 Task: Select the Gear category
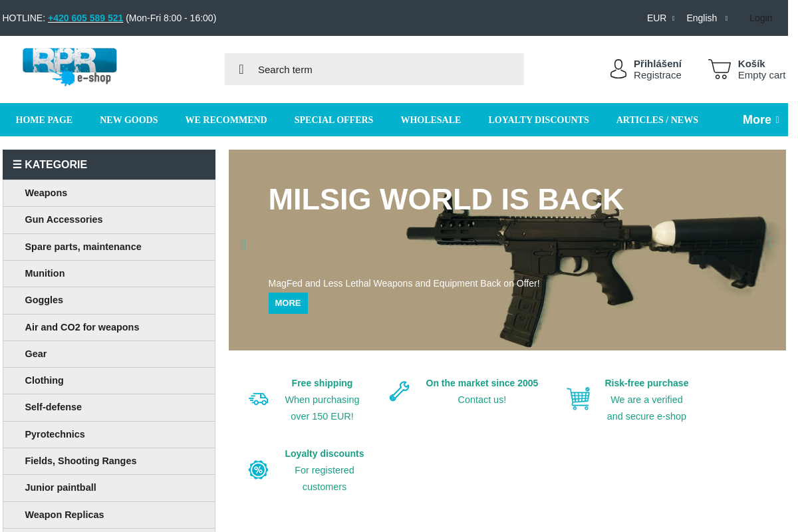(x=109, y=354)
